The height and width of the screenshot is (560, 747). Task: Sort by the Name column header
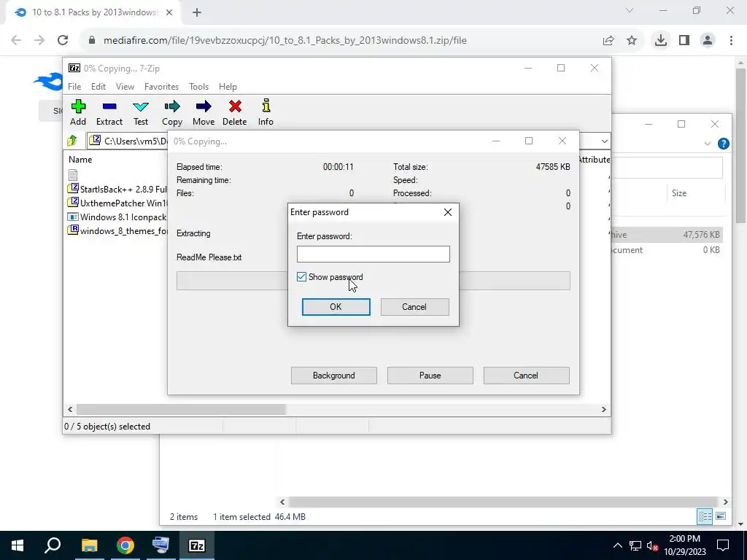pyautogui.click(x=80, y=160)
